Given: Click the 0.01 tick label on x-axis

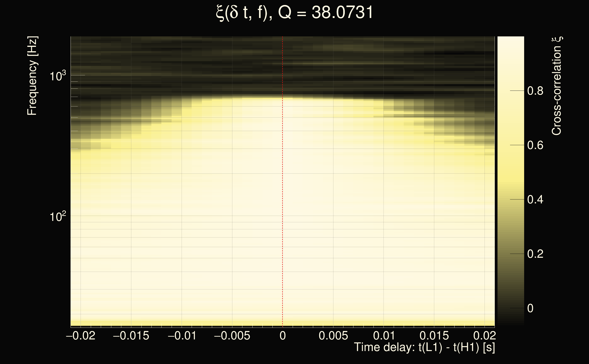Looking at the screenshot, I should pos(384,336).
